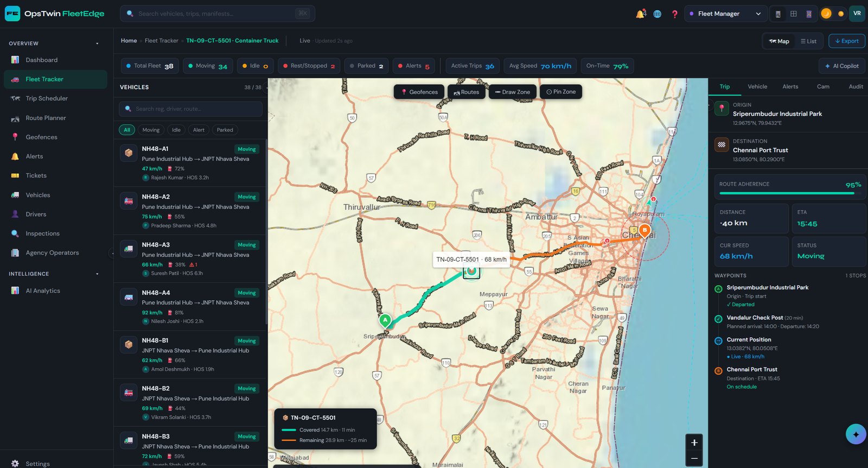
Task: Open Geofences in the sidebar
Action: coord(55,137)
